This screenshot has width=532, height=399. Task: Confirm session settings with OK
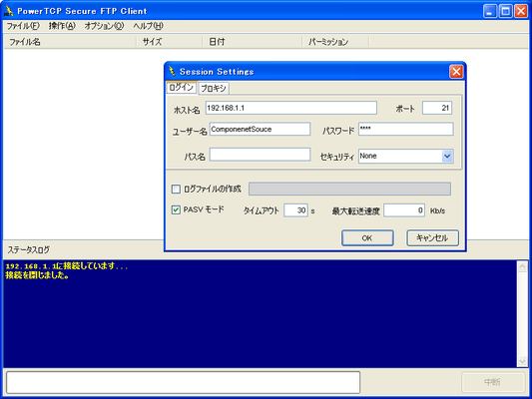pyautogui.click(x=367, y=238)
